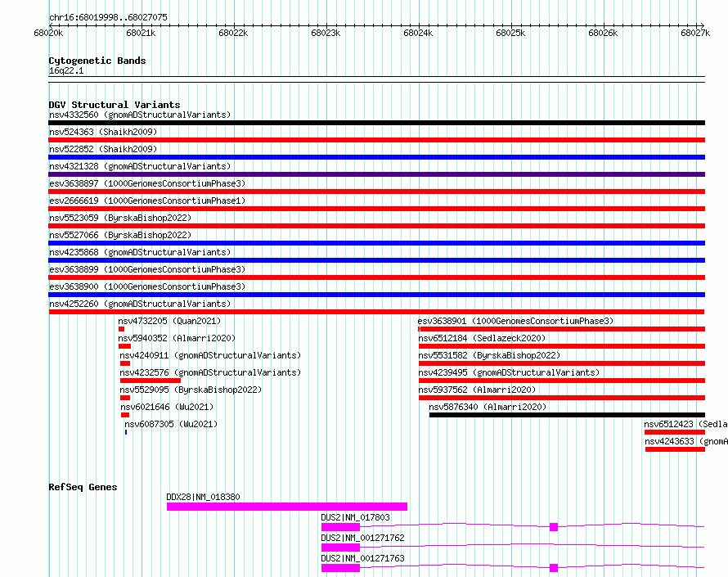This screenshot has height=577, width=728.
Task: Select esv3638897 1000Genomes Phase3 label
Action: tap(147, 183)
